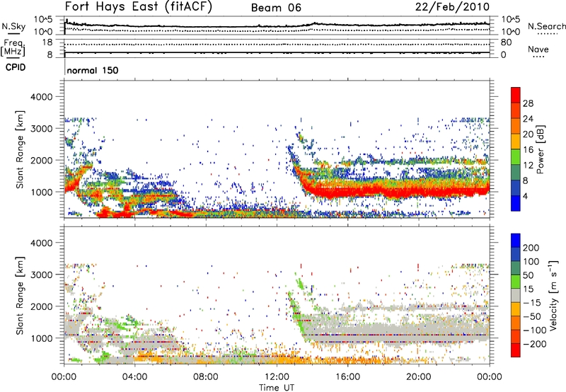Click the '2000' tick on the power panel
This screenshot has width=566, height=392.
pyautogui.click(x=41, y=160)
